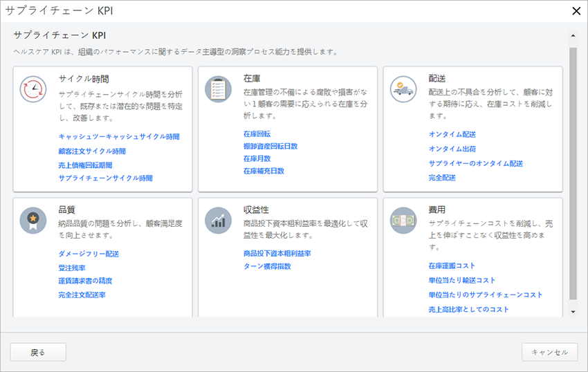The width and height of the screenshot is (588, 372).
Task: Click the 在庫 clipboard checklist icon
Action: coord(218,89)
